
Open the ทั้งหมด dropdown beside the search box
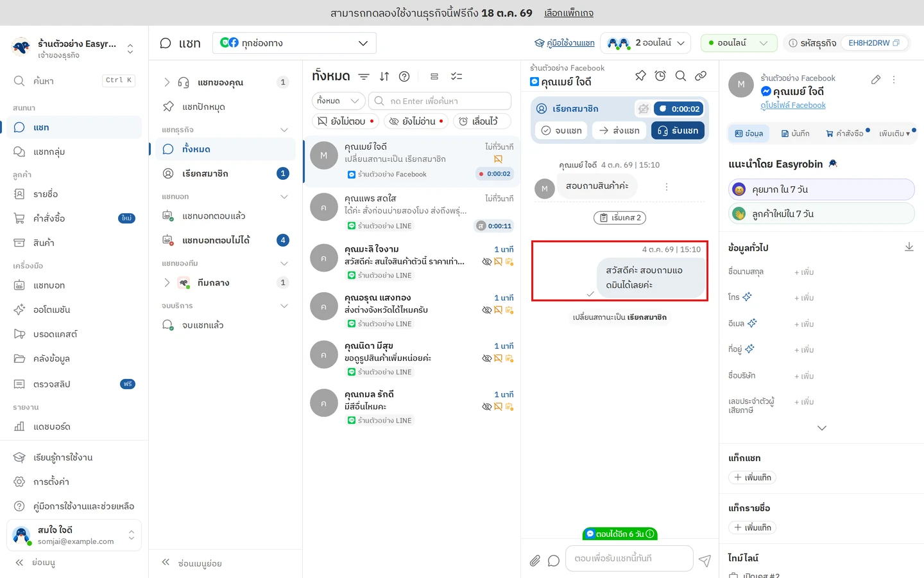[339, 101]
